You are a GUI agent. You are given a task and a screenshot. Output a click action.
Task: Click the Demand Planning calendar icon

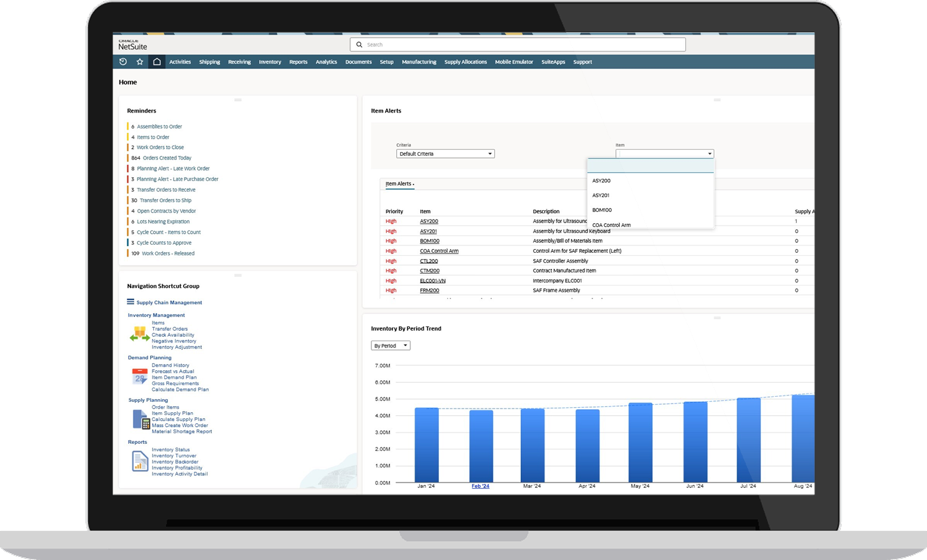pos(140,376)
